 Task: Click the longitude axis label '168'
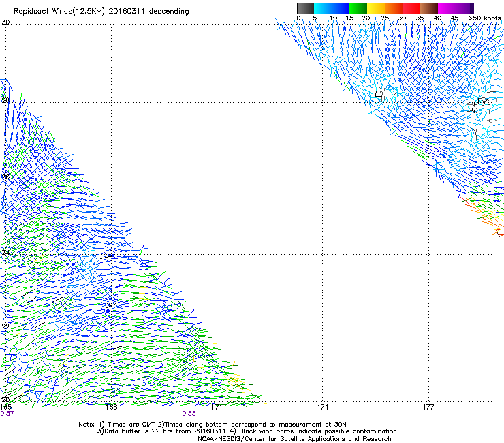pos(111,407)
